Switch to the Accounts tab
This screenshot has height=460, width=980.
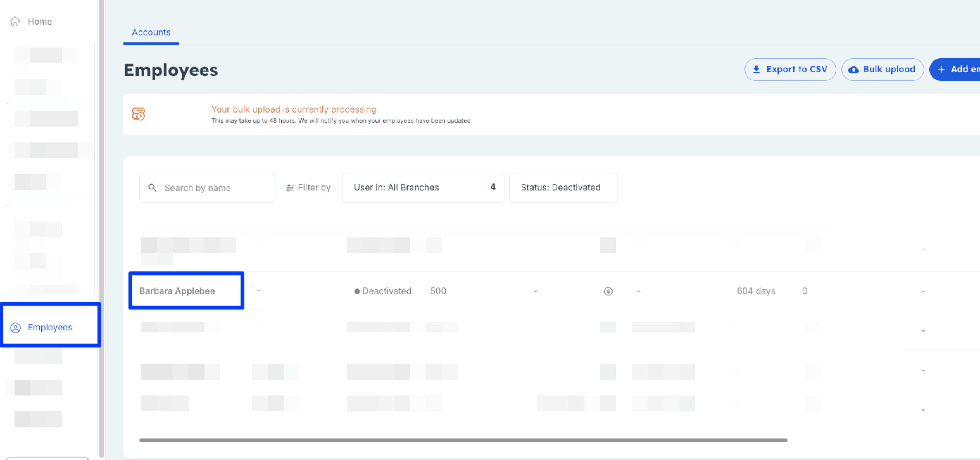pyautogui.click(x=151, y=32)
